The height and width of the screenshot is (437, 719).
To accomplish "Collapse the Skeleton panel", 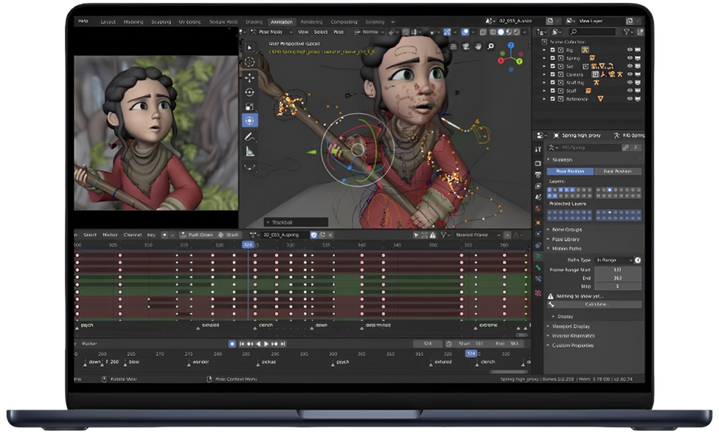I will pyautogui.click(x=562, y=160).
